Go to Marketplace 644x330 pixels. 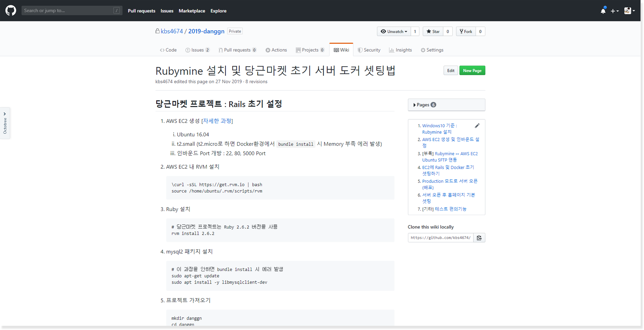tap(192, 11)
